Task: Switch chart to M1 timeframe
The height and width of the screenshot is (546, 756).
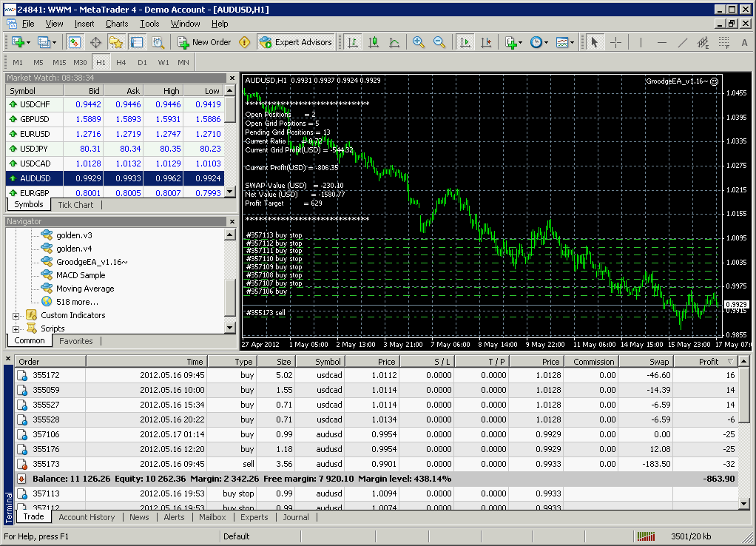Action: 18,62
